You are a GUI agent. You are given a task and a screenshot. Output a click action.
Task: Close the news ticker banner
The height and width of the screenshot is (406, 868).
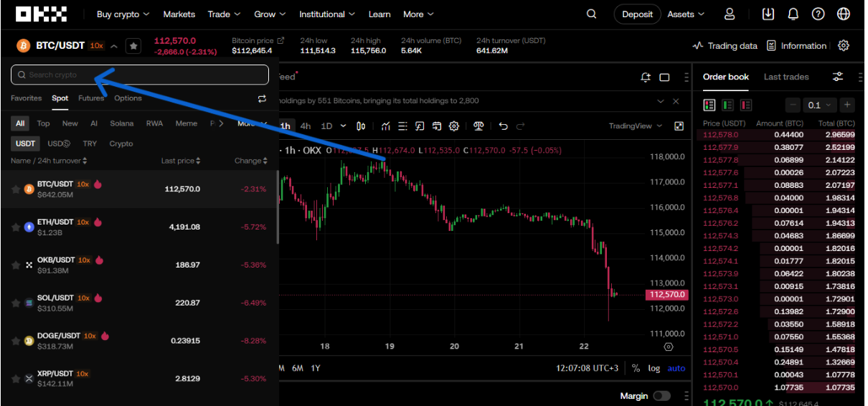pyautogui.click(x=676, y=101)
